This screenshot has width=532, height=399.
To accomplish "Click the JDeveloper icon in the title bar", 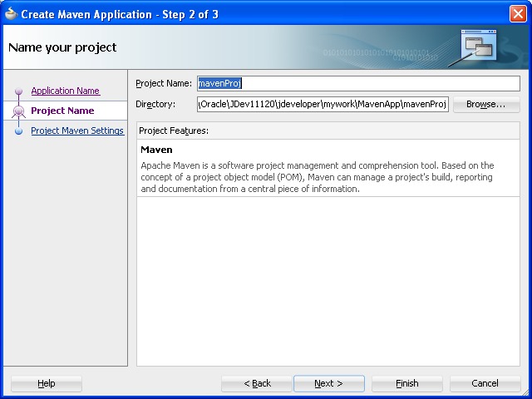I will click(11, 14).
